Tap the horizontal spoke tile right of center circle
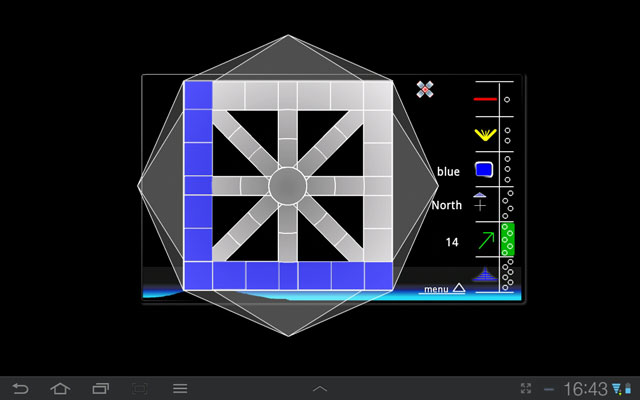Screen dimensions: 640x400 coord(321,186)
